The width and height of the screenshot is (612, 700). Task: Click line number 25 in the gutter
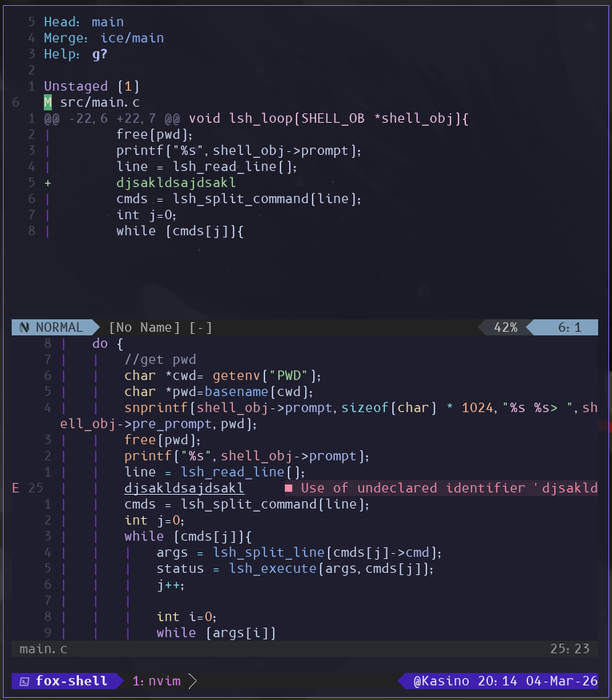coord(36,488)
